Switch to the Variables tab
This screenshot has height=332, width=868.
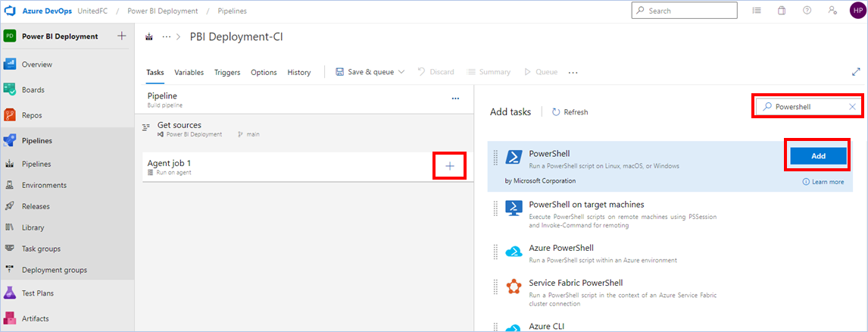tap(189, 72)
